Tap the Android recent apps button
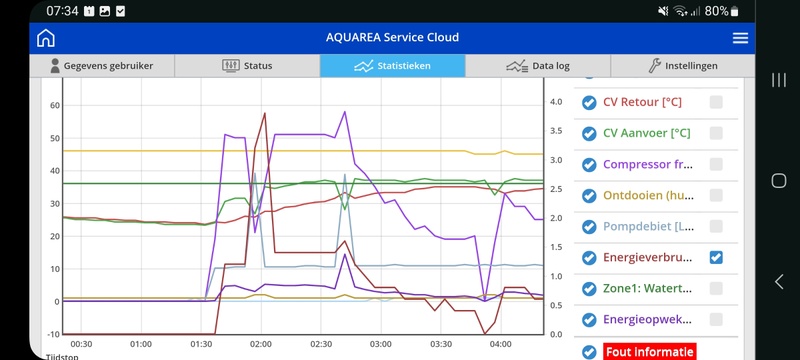The width and height of the screenshot is (800, 360). (779, 80)
